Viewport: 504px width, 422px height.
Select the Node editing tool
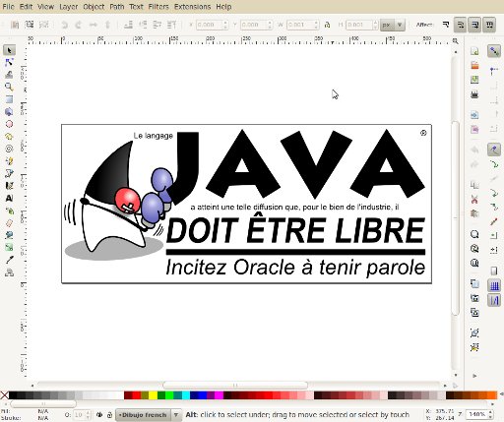point(9,62)
